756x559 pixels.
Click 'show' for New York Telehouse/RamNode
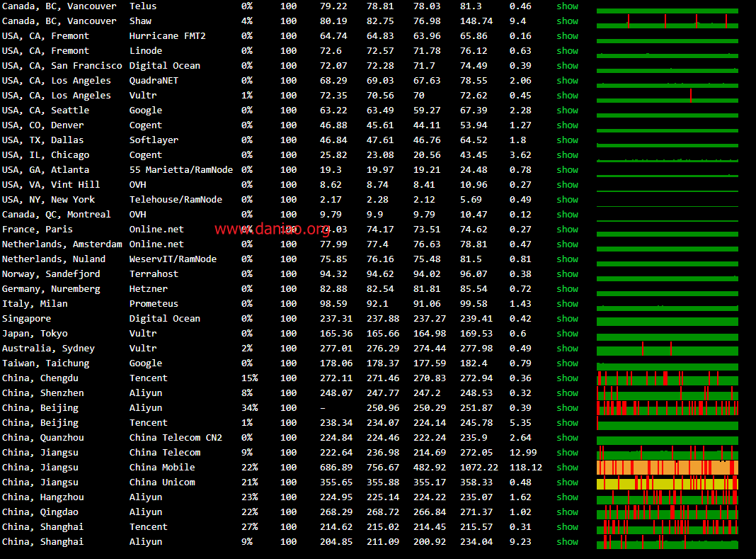coord(567,200)
